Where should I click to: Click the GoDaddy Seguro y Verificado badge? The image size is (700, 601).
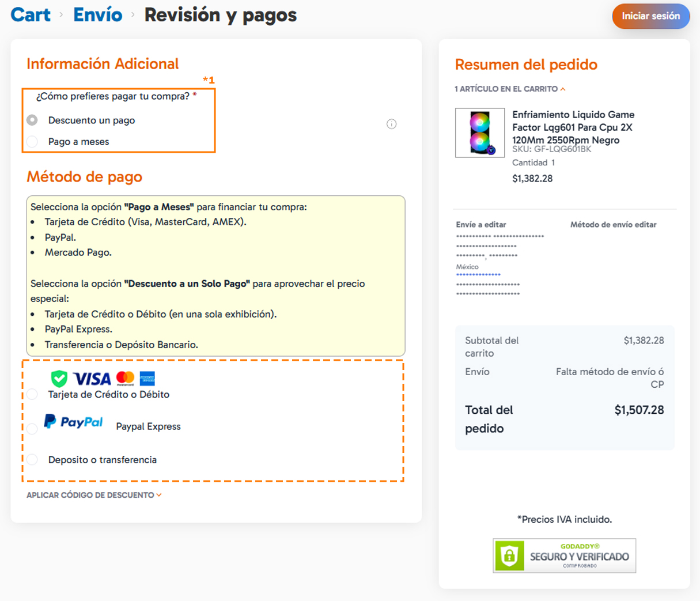(564, 555)
